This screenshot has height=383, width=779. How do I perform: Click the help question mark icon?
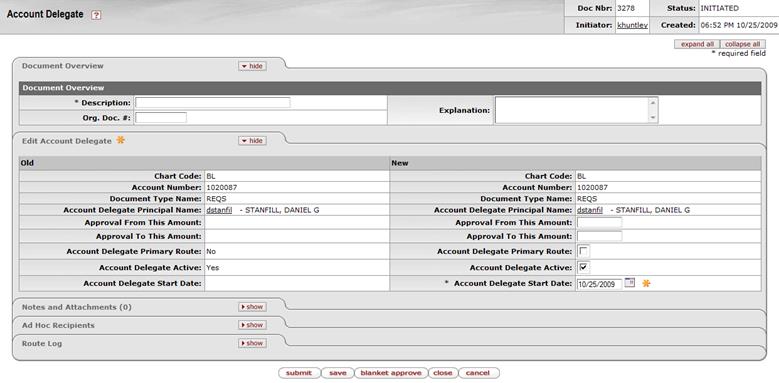click(96, 15)
